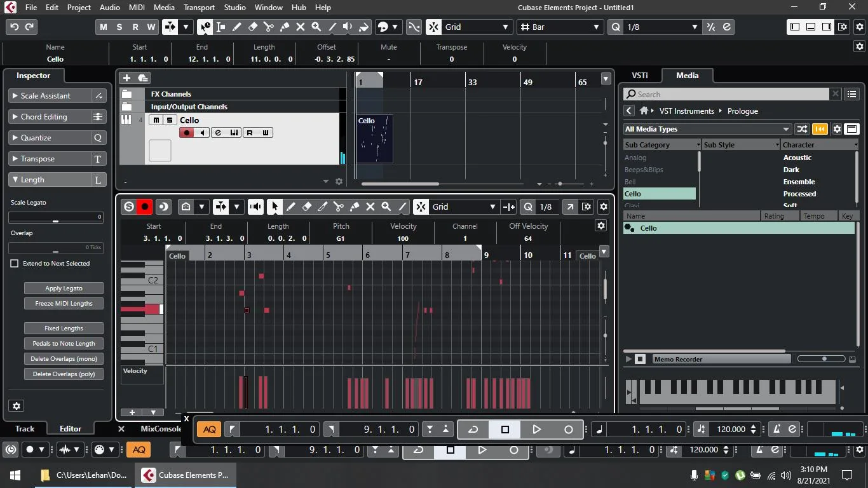Click the Pedals to Note Length button

coord(64,344)
